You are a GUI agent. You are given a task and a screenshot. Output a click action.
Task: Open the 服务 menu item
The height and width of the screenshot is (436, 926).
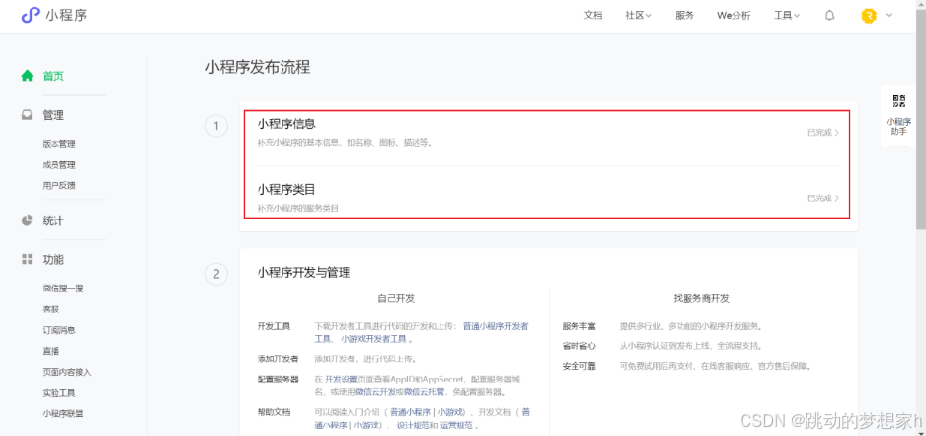684,16
